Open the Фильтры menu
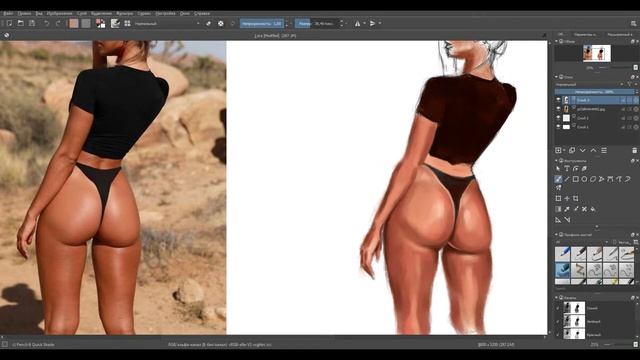The image size is (640, 360). [x=124, y=13]
